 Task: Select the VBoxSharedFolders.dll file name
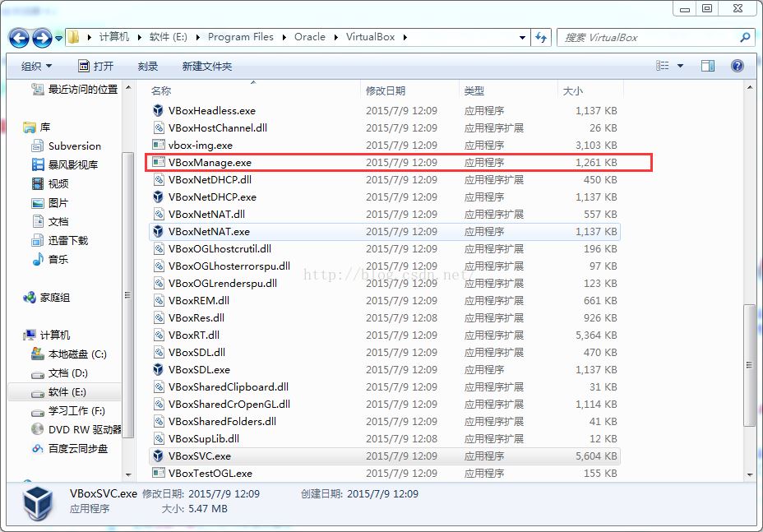click(x=222, y=422)
